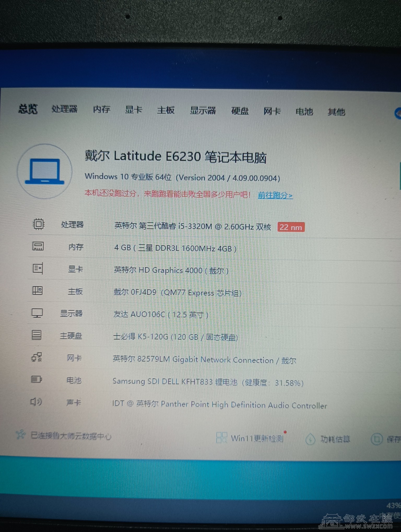Click the 前往跑分 benchmark link
Screen dimensions: 401x532
click(275, 195)
